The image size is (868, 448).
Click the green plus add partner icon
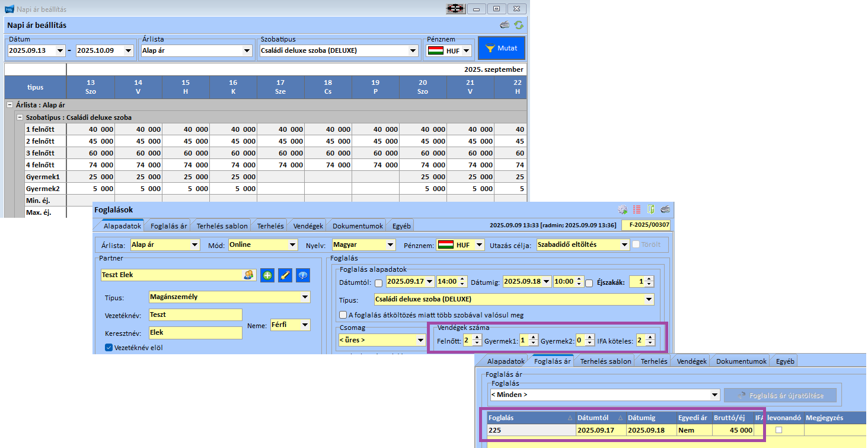(x=267, y=275)
